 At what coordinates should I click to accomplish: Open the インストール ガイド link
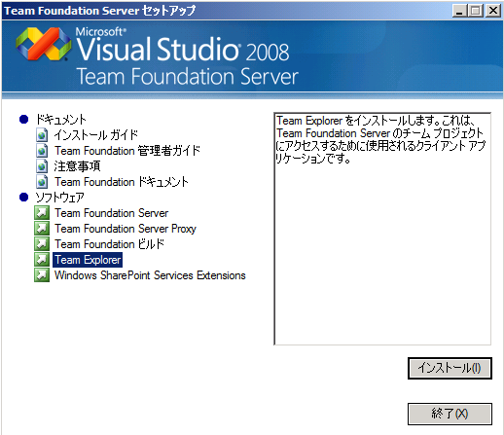96,135
